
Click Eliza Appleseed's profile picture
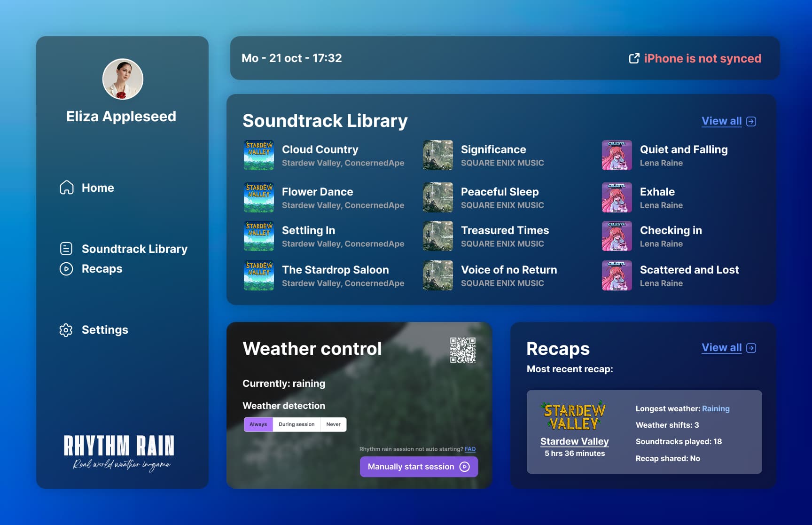tap(123, 79)
